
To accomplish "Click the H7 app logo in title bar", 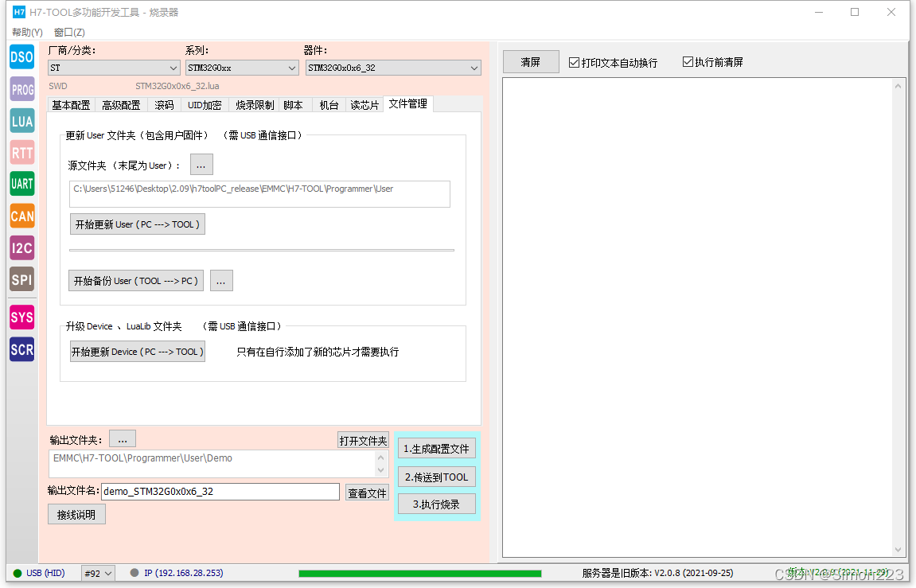I will click(x=19, y=12).
